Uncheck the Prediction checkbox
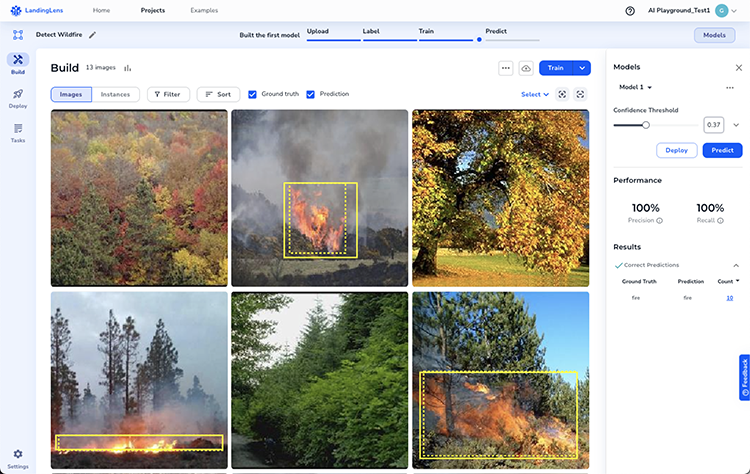 (311, 94)
